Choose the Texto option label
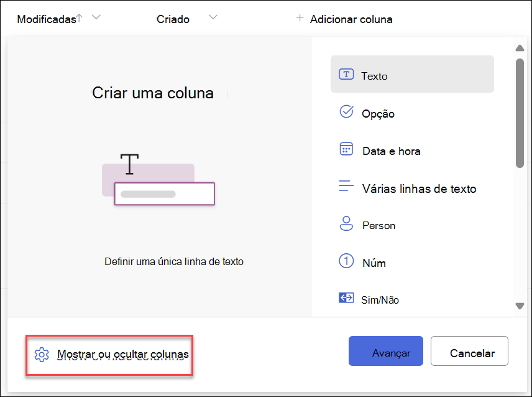 pos(374,76)
